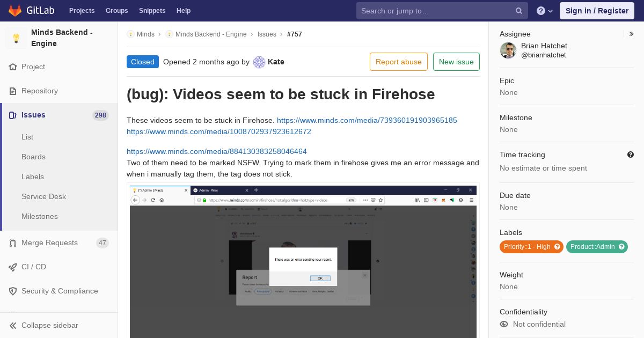Click Kate's avatar icon

(x=259, y=62)
